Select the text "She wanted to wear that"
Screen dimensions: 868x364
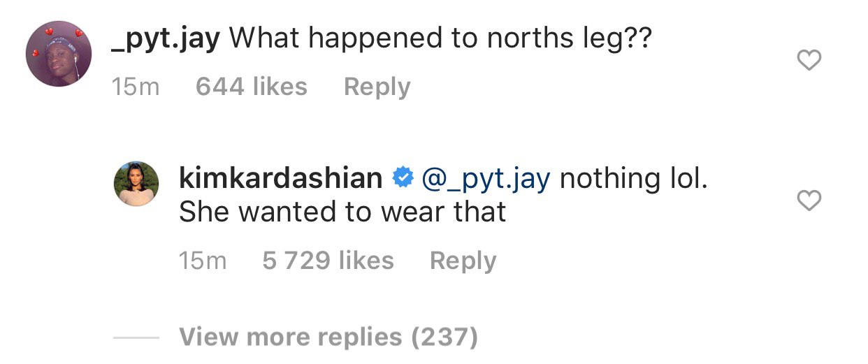click(x=342, y=212)
